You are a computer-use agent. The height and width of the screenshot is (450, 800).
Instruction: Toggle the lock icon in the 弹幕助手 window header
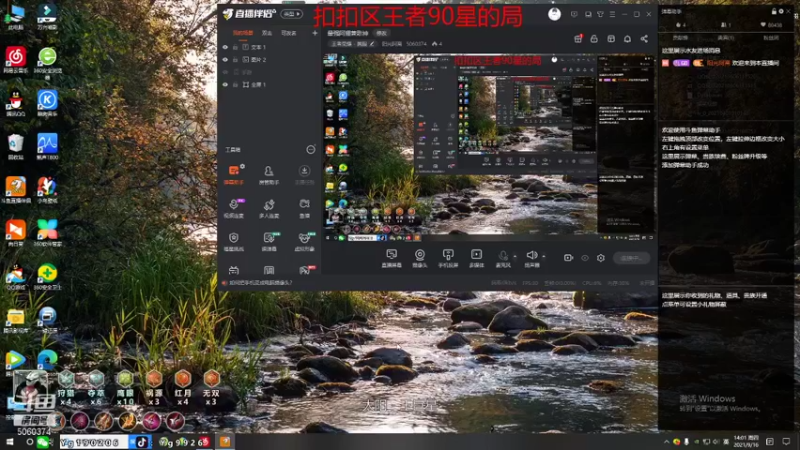pyautogui.click(x=774, y=11)
